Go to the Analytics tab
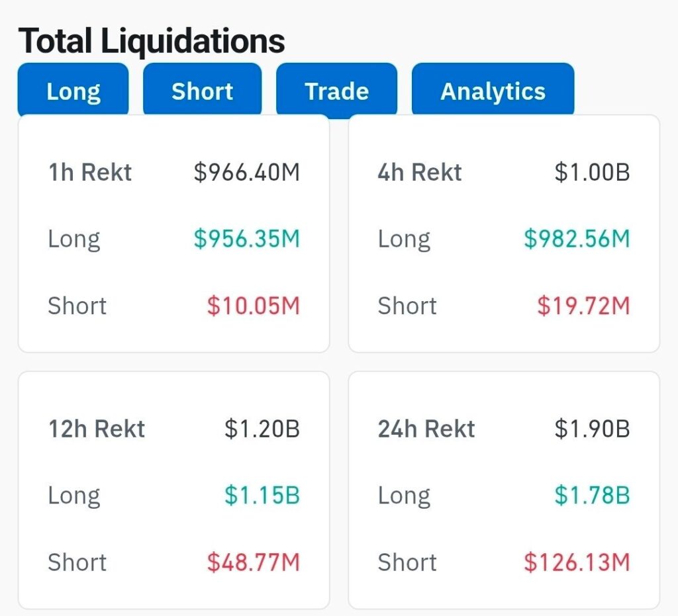 (493, 91)
